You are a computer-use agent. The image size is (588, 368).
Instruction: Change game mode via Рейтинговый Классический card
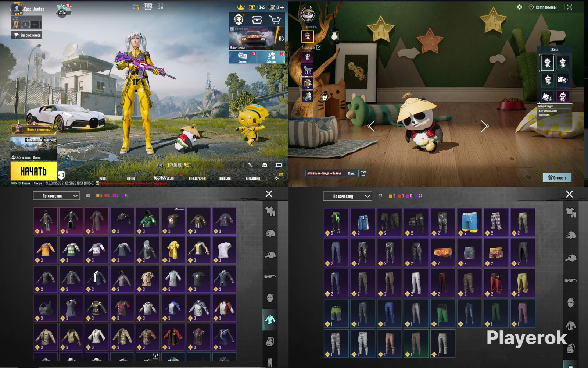coord(33,149)
